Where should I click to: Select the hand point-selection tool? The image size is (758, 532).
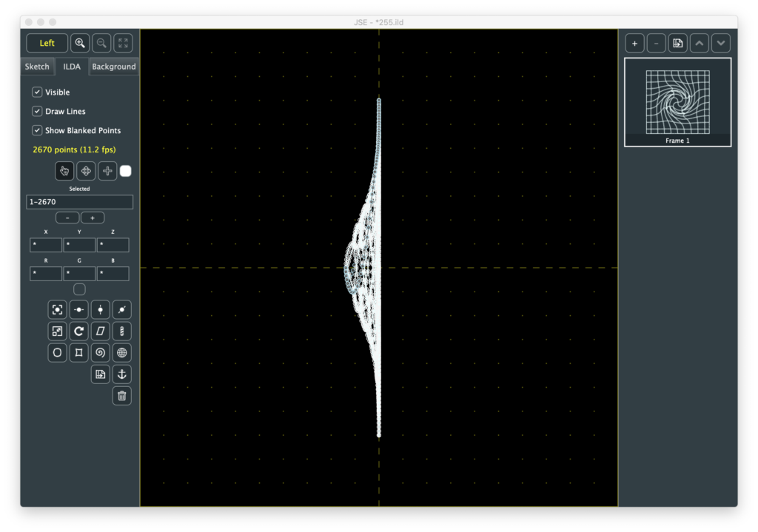[64, 171]
